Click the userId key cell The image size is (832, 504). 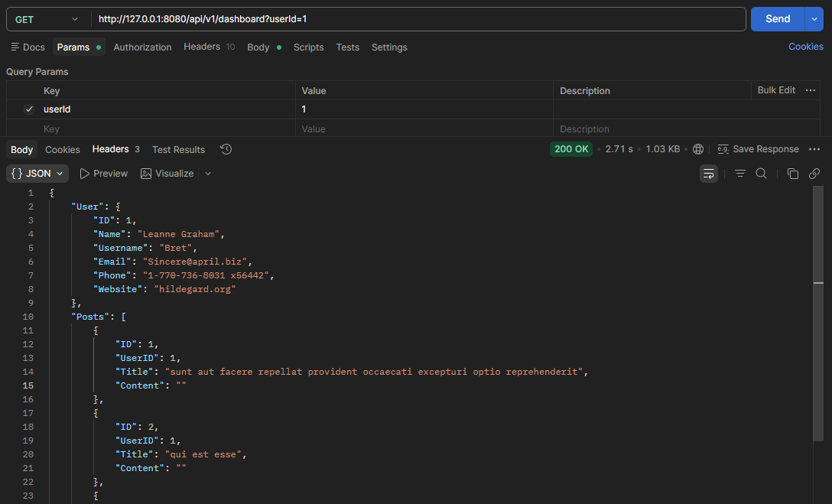169,109
